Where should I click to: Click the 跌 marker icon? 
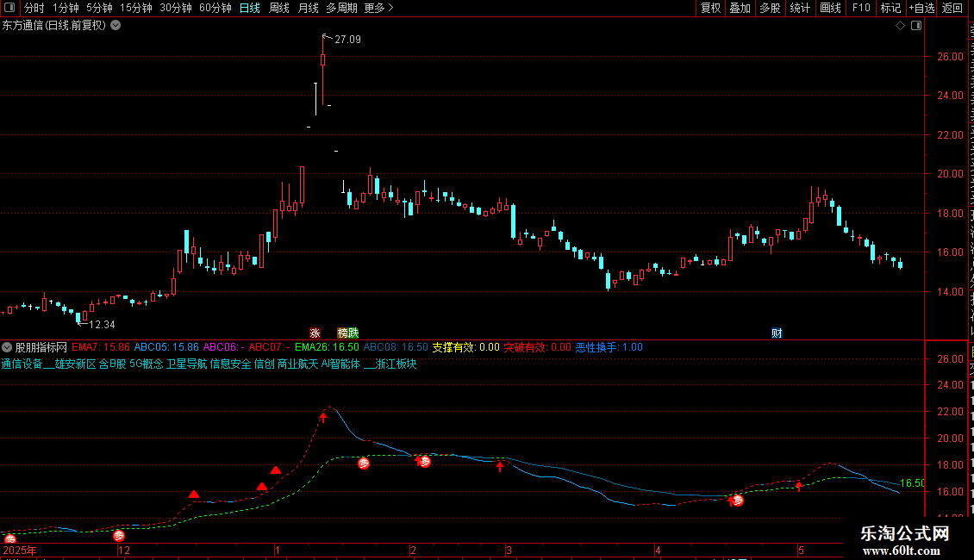353,333
